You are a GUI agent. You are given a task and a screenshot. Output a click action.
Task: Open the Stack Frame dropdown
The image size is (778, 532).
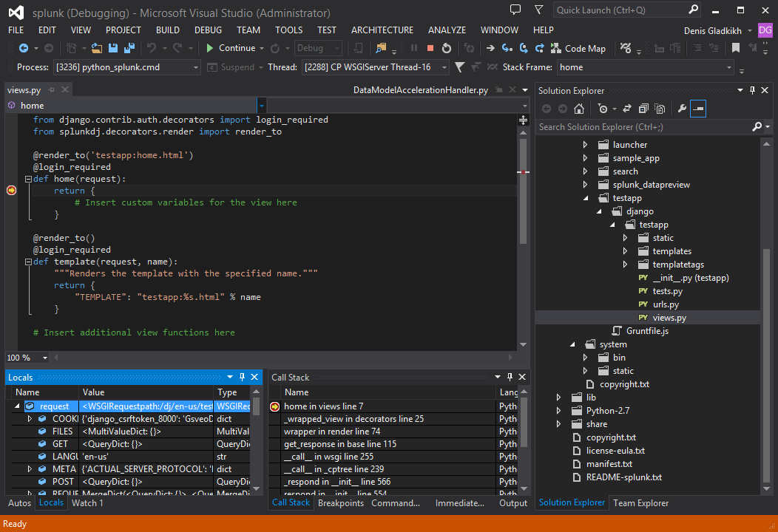click(x=729, y=67)
